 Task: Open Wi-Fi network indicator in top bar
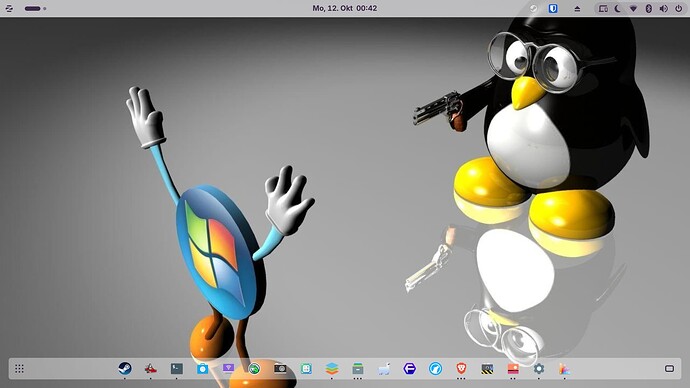tap(633, 8)
